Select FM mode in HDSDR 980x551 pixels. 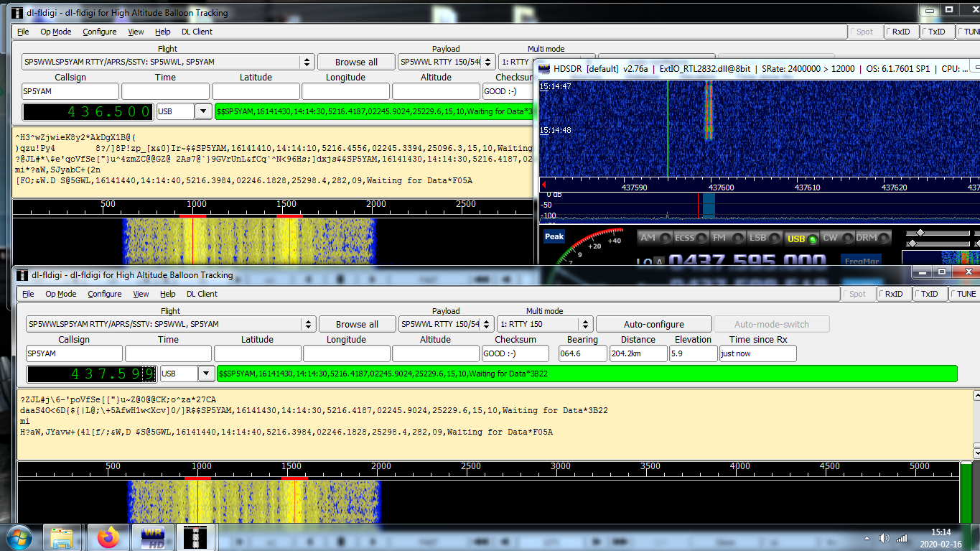click(x=727, y=238)
